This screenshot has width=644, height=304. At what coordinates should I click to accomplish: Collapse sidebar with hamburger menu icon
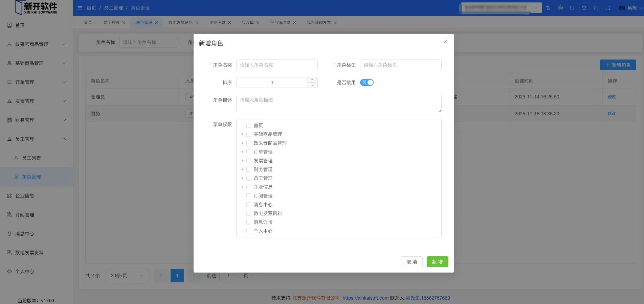click(80, 8)
